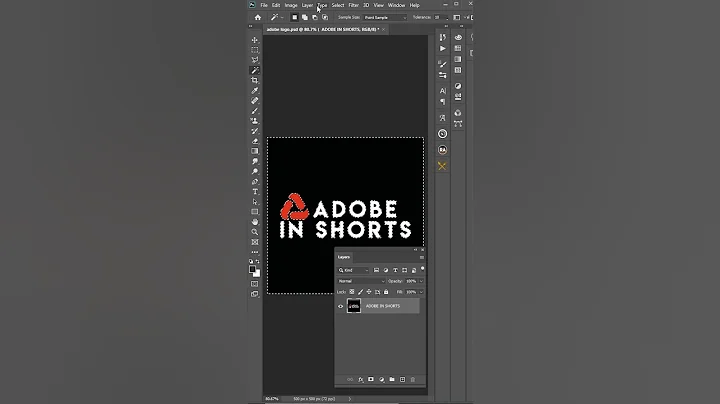Click the background color swatch
Viewport: 720px width, 404px height.
coord(258,274)
